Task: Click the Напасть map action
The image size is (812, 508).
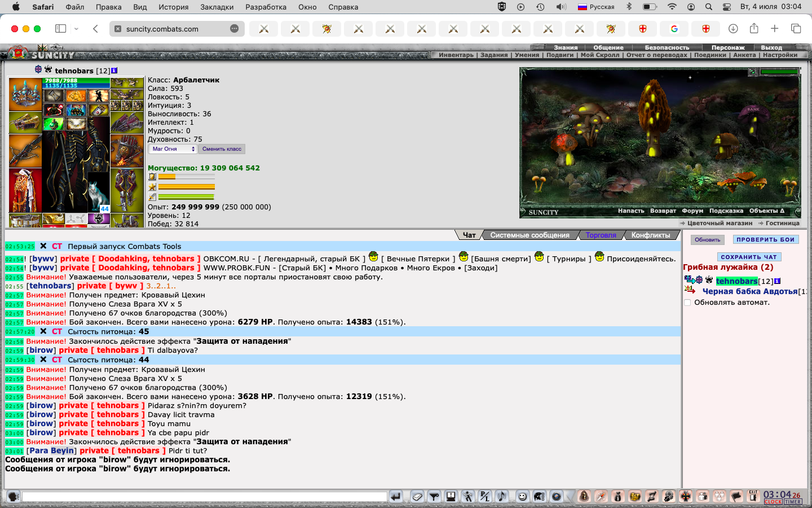Action: point(631,211)
